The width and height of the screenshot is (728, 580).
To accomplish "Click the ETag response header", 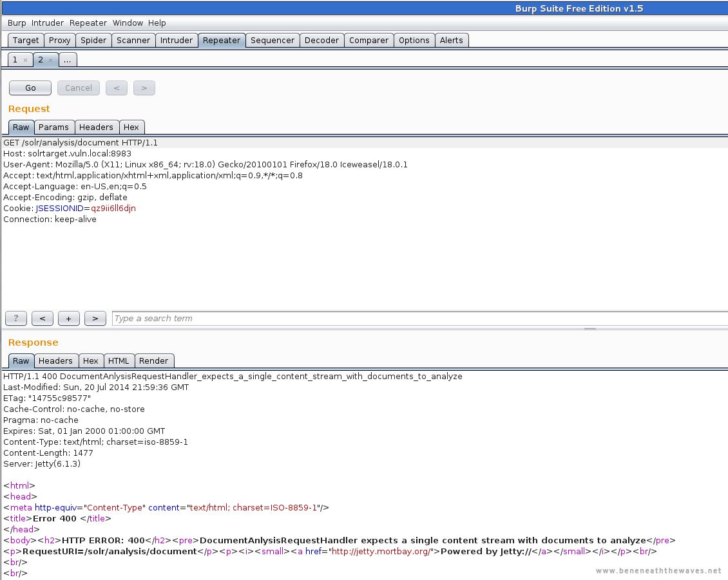I will click(47, 398).
